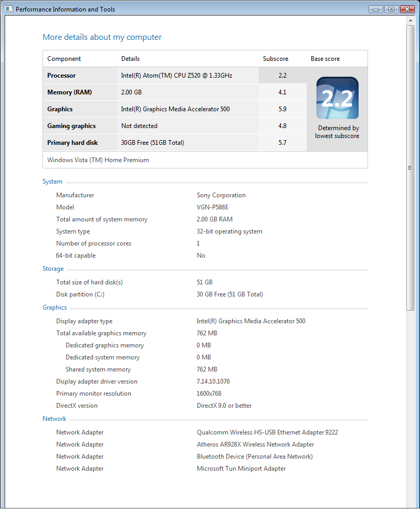This screenshot has width=420, height=509.
Task: Click the 'System type' label
Action: [x=73, y=231]
